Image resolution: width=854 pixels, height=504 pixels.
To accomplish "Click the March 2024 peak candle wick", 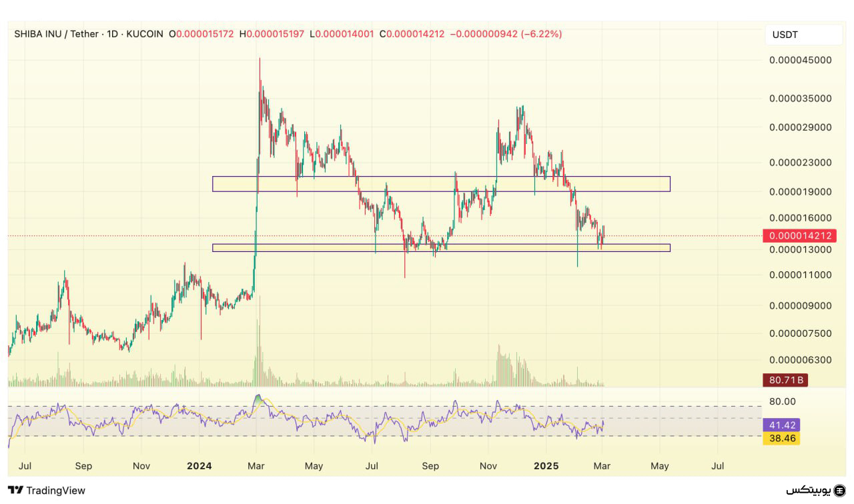I will [260, 67].
